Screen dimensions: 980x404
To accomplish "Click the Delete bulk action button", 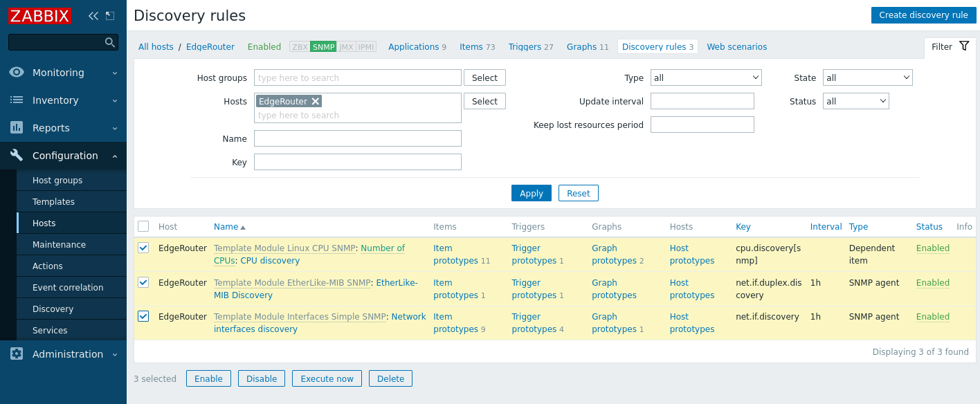I will pos(390,378).
